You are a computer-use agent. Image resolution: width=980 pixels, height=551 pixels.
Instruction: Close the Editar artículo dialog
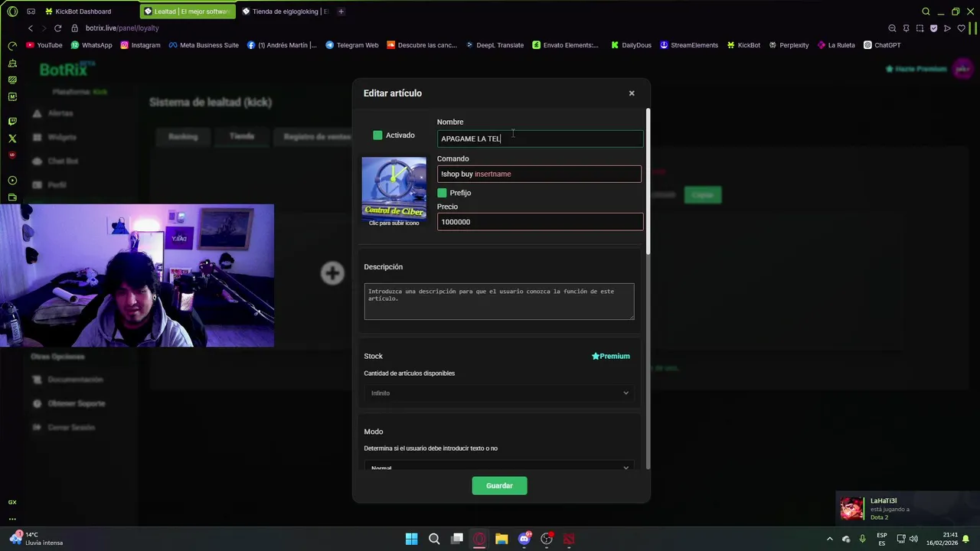click(x=632, y=93)
